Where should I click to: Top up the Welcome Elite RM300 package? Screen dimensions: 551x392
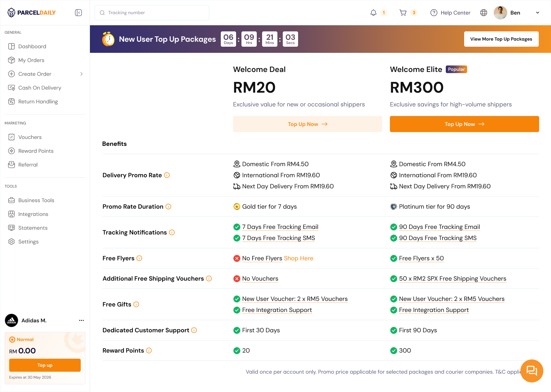464,124
